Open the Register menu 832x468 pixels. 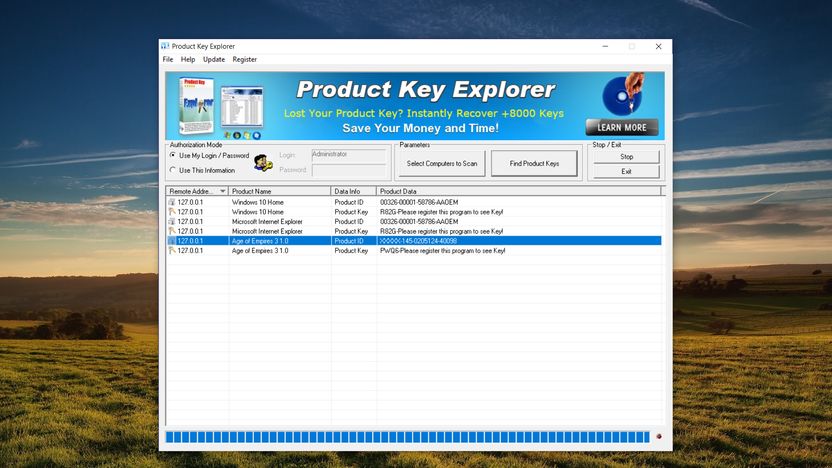245,59
